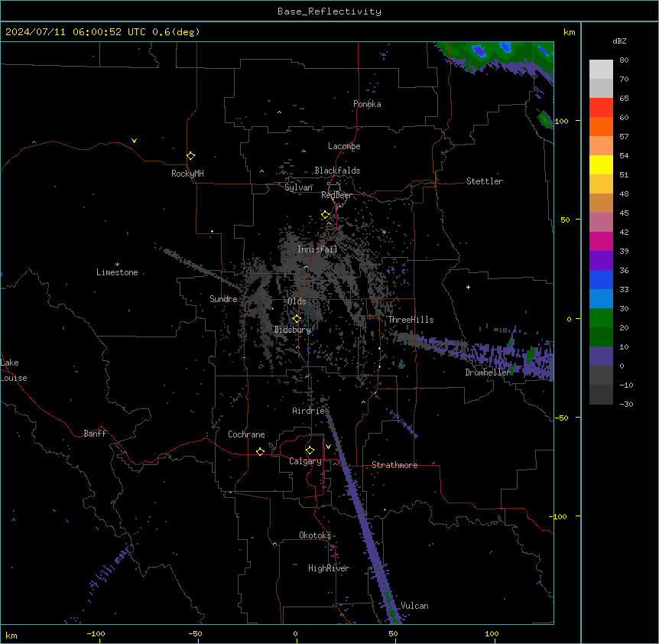Click white asterisk marker above Limestone

pyautogui.click(x=117, y=265)
